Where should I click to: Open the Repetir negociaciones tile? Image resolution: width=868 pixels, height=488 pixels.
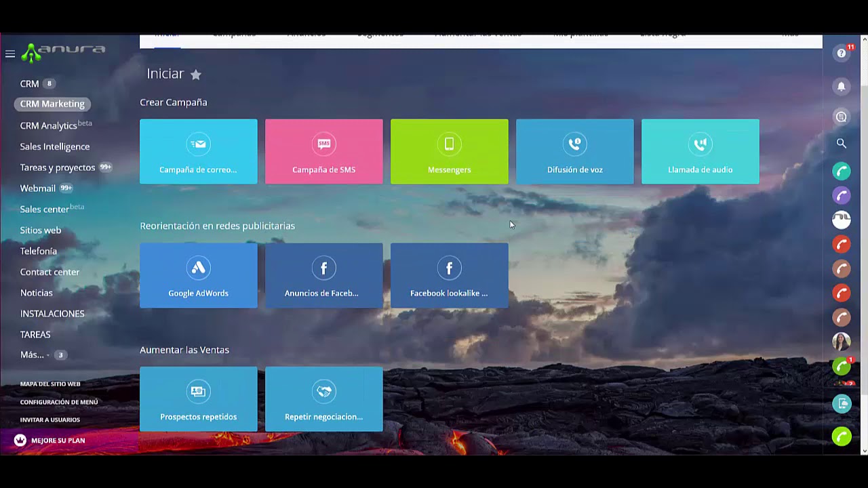click(324, 399)
